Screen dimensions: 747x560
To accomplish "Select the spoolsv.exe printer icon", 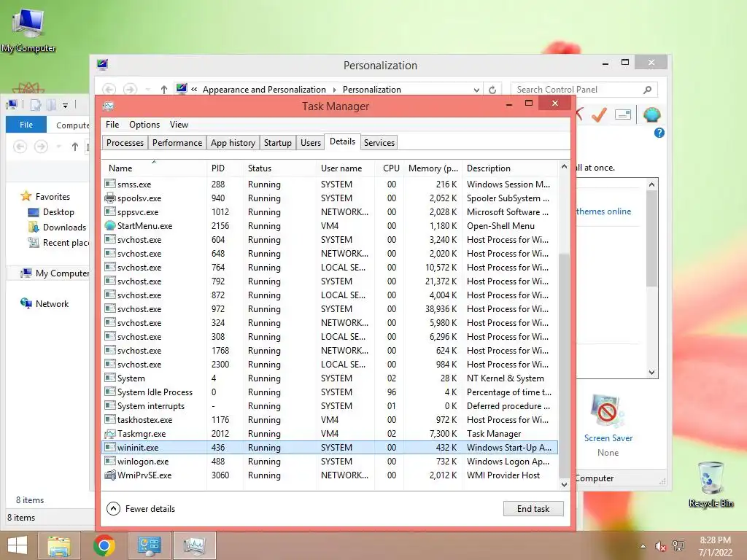I will click(110, 198).
